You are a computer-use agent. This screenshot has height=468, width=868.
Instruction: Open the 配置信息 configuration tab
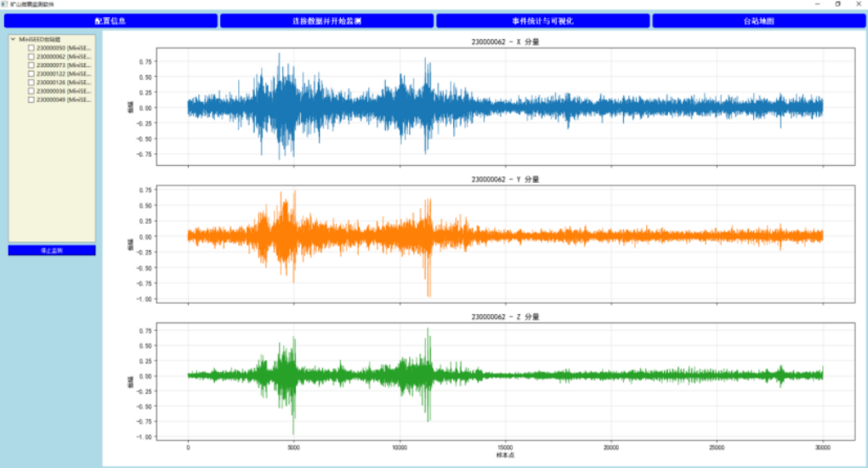pos(111,20)
